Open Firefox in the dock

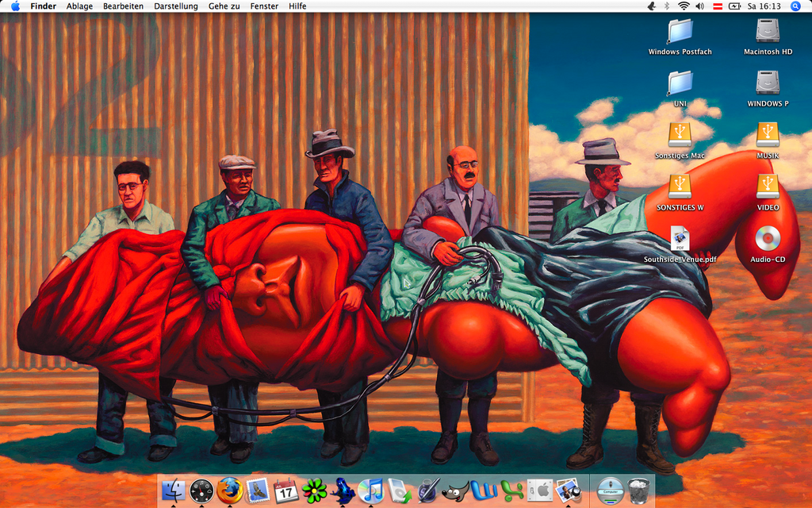(x=230, y=491)
